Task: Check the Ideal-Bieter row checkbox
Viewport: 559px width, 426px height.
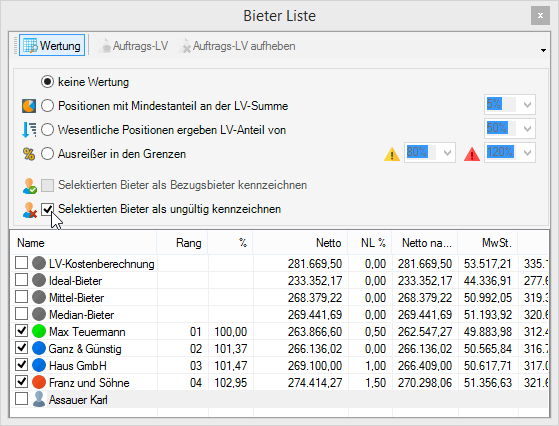Action: point(21,279)
